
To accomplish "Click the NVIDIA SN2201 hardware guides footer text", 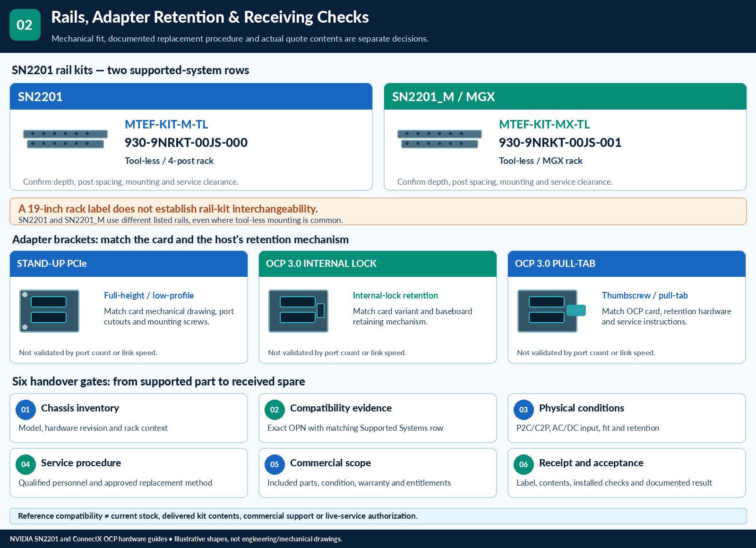I will [x=176, y=539].
